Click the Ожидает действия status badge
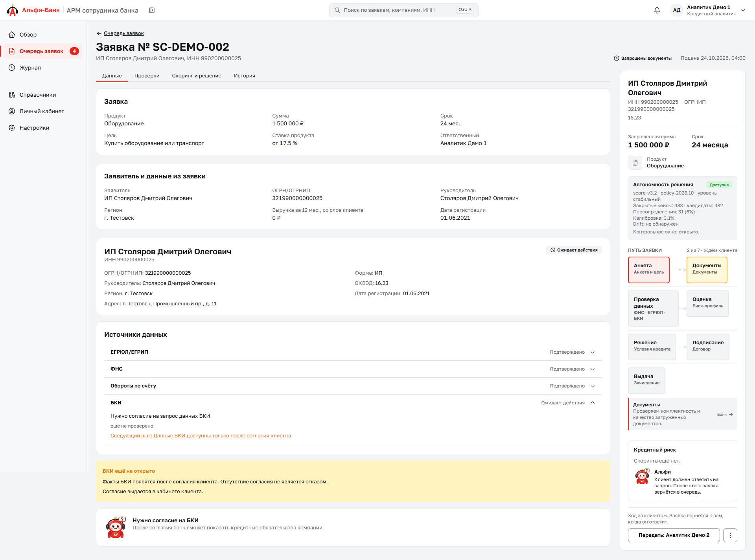755x560 pixels. [x=574, y=250]
